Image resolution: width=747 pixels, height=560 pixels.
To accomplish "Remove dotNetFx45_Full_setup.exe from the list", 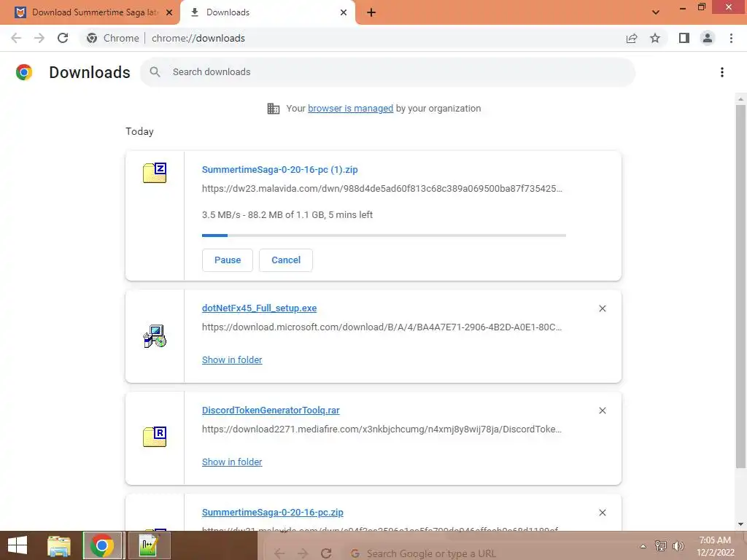I will coord(603,308).
